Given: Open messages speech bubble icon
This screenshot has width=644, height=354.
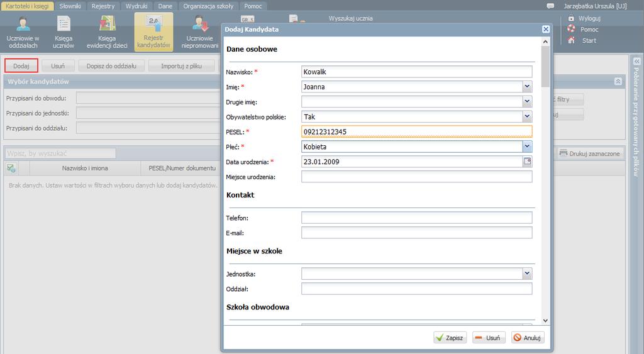Looking at the screenshot, I should point(550,6).
